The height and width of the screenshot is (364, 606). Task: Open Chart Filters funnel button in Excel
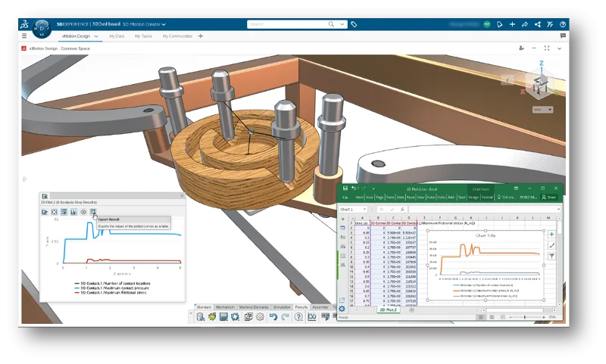pyautogui.click(x=551, y=256)
